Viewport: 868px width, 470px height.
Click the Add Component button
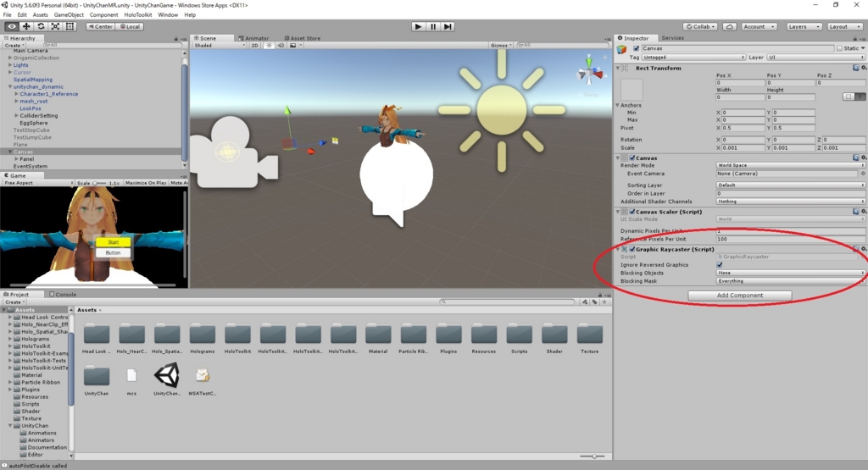click(x=739, y=296)
